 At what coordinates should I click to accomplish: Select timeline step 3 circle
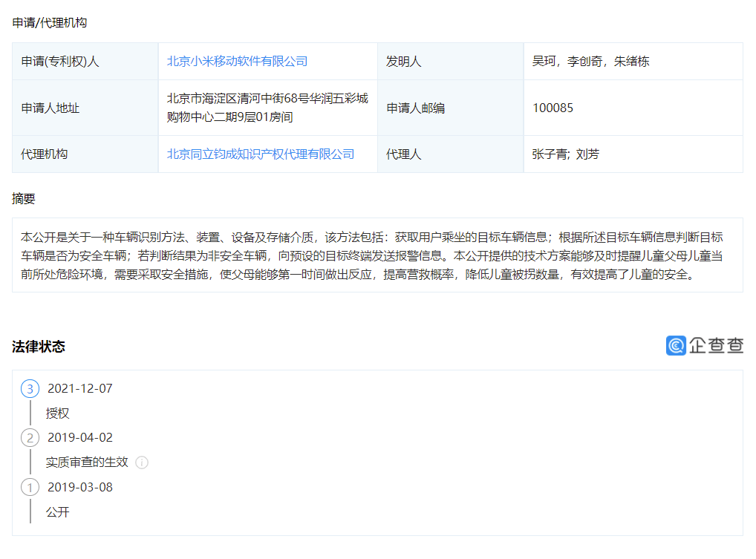point(30,389)
